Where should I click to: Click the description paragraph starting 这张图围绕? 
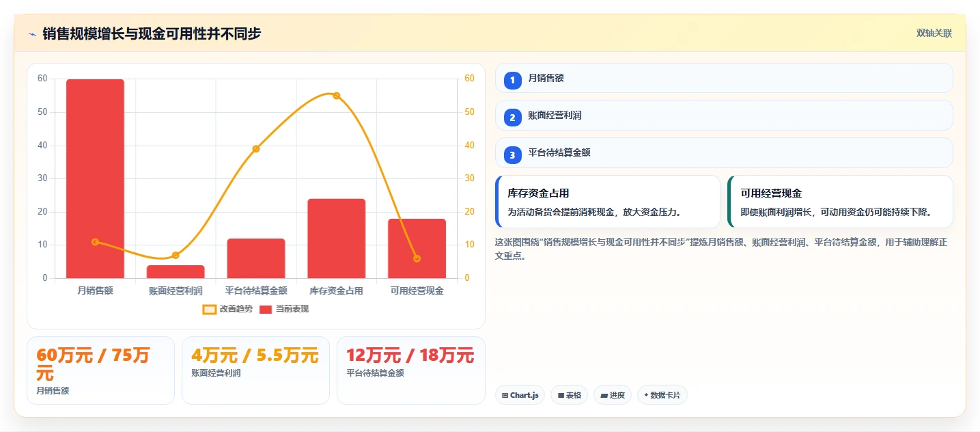pyautogui.click(x=720, y=249)
